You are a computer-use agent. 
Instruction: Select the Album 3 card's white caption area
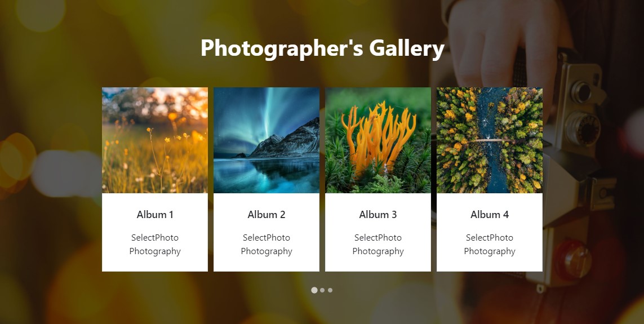[378, 232]
